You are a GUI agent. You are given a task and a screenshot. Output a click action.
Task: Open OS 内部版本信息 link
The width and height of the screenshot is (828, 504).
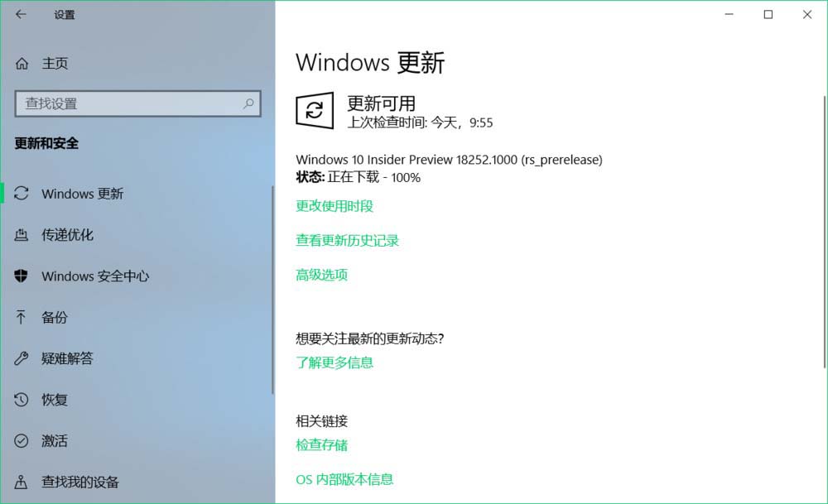344,479
